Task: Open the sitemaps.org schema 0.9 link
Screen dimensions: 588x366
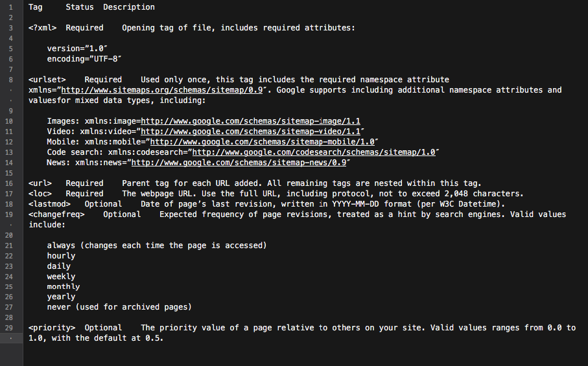Action: pos(162,90)
